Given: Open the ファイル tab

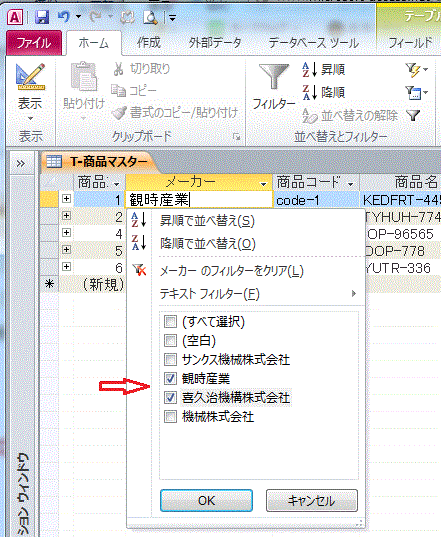Looking at the screenshot, I should click(x=34, y=43).
